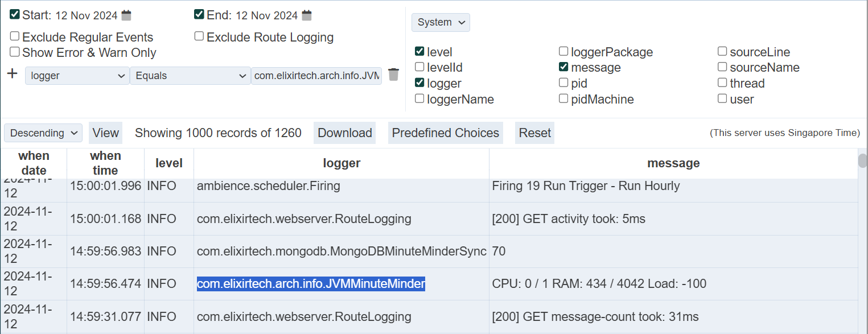Click the Reset button
Screen dimensions: 868x334
pyautogui.click(x=534, y=133)
